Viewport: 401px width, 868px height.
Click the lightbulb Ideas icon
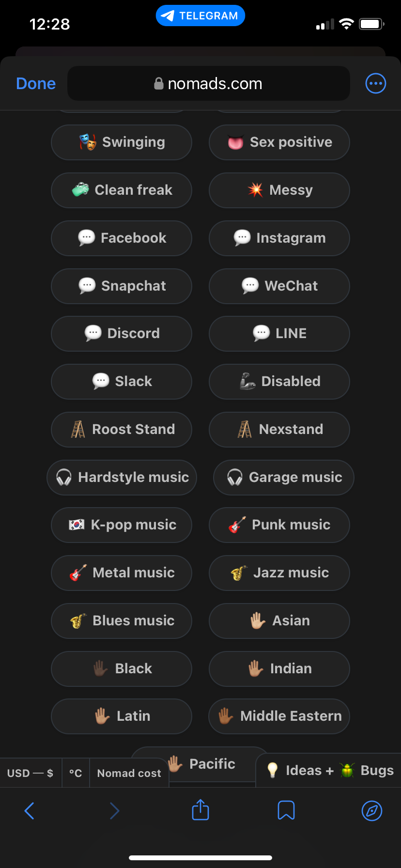[x=273, y=770]
